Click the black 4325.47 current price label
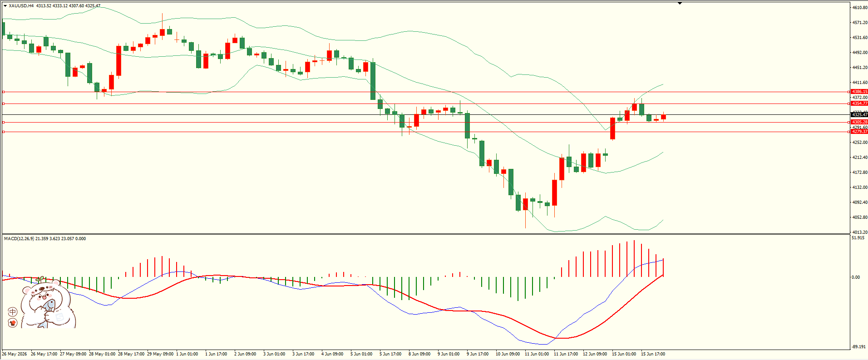This screenshot has height=360, width=868. pos(859,115)
